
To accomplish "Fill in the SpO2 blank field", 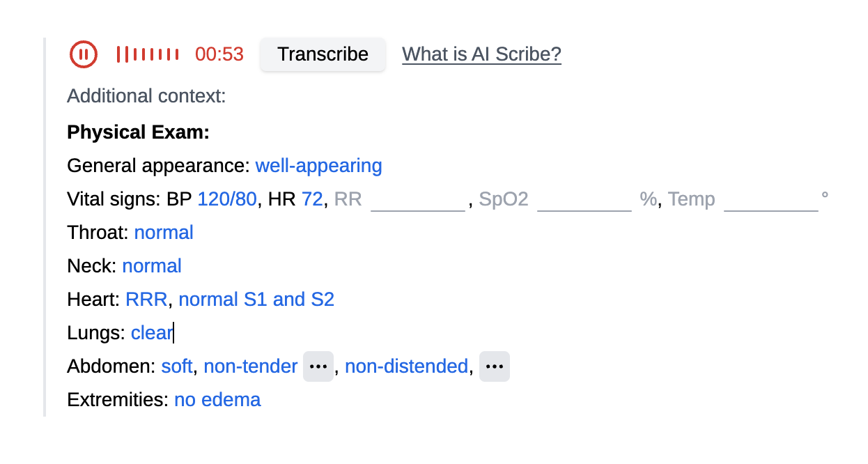I will pyautogui.click(x=584, y=200).
